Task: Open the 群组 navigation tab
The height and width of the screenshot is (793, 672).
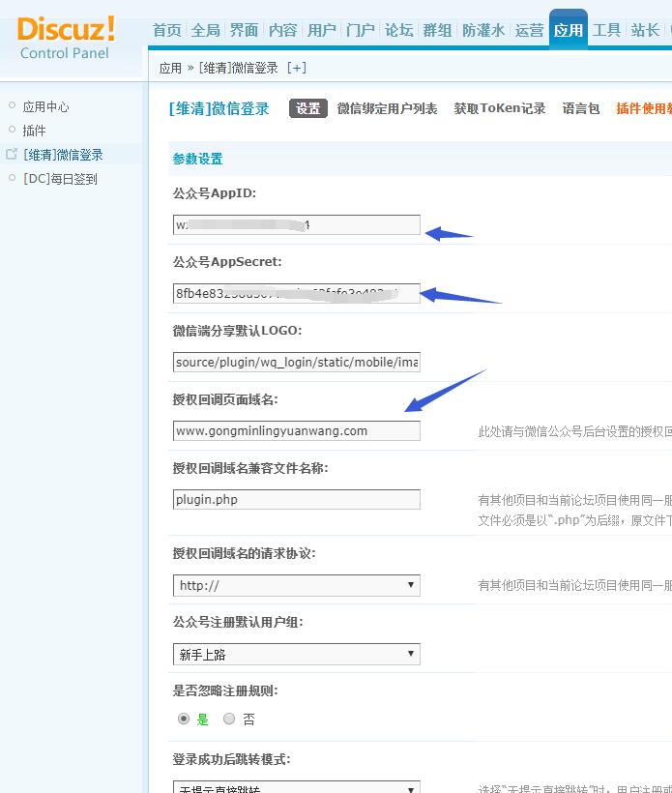Action: point(437,30)
